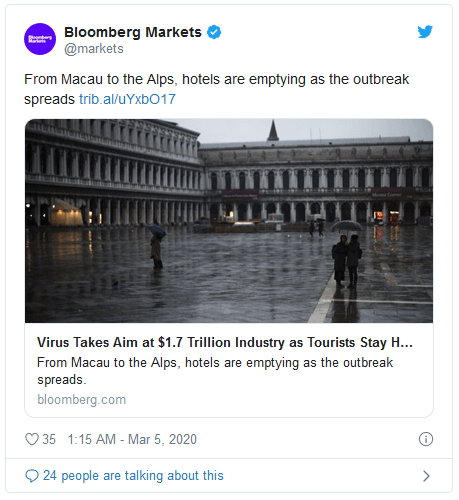
Task: Open the @markets handle
Action: [x=94, y=49]
